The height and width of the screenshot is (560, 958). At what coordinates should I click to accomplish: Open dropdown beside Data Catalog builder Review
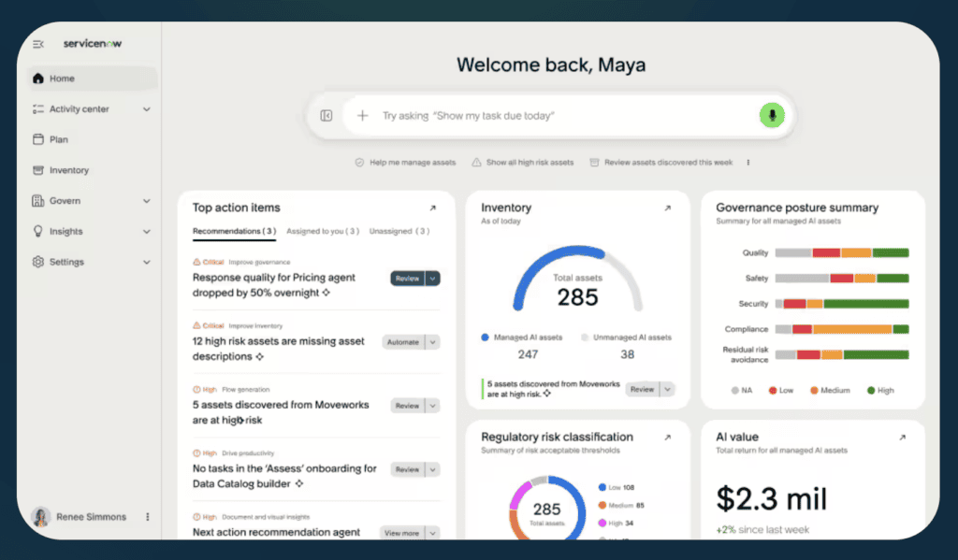click(432, 469)
